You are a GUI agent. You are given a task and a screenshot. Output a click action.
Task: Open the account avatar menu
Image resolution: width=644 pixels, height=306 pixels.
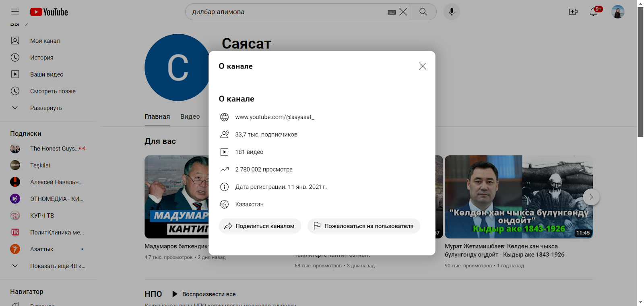click(x=618, y=12)
